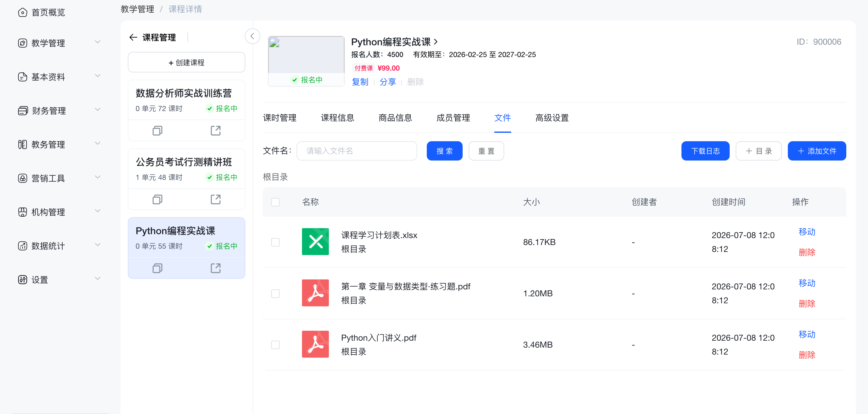Focus the 文件名 search input

[x=357, y=151]
